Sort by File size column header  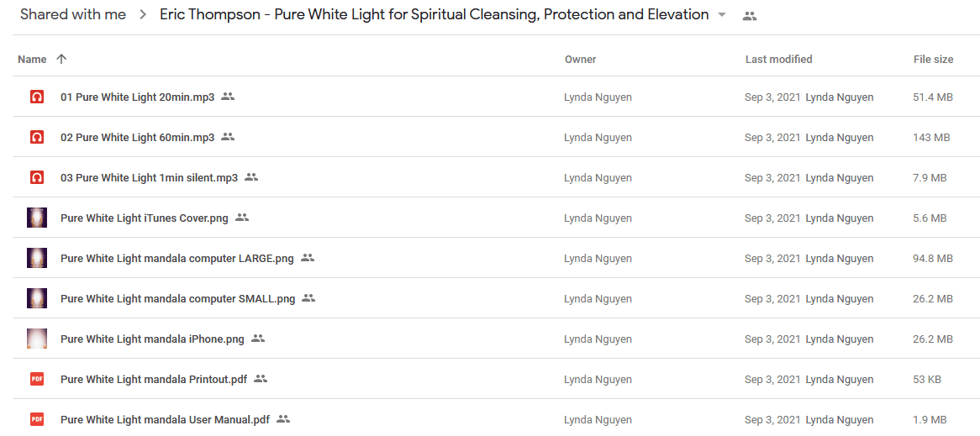933,60
